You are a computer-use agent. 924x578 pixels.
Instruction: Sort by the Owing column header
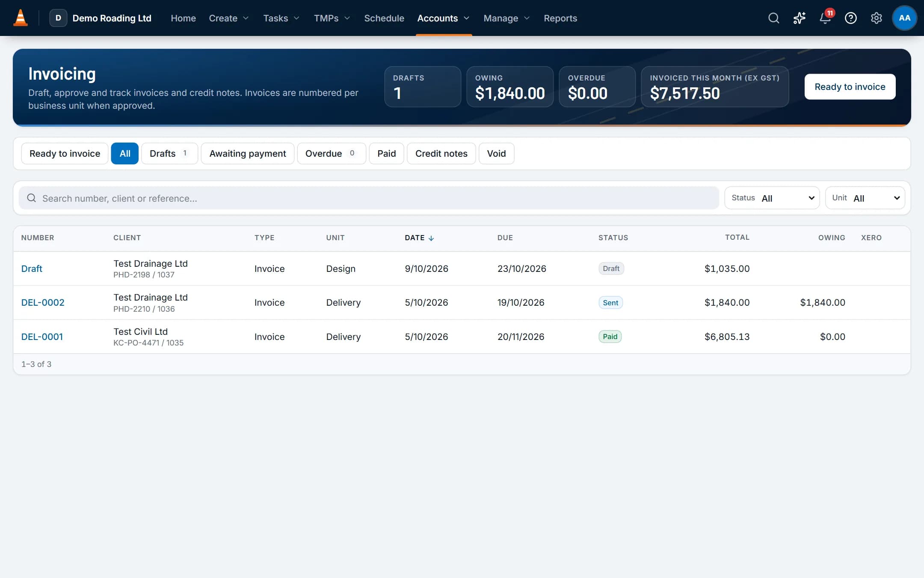click(x=831, y=238)
